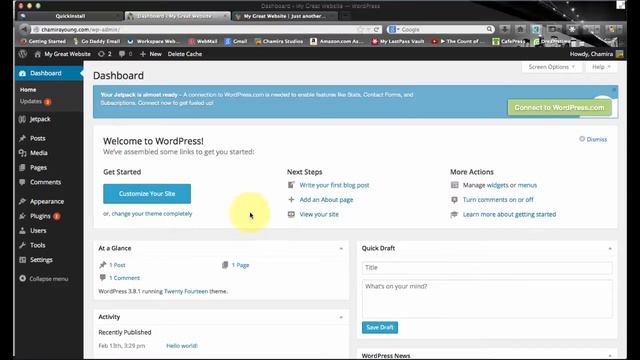640x360 pixels.
Task: Click Turn comments on or off
Action: [x=498, y=200]
